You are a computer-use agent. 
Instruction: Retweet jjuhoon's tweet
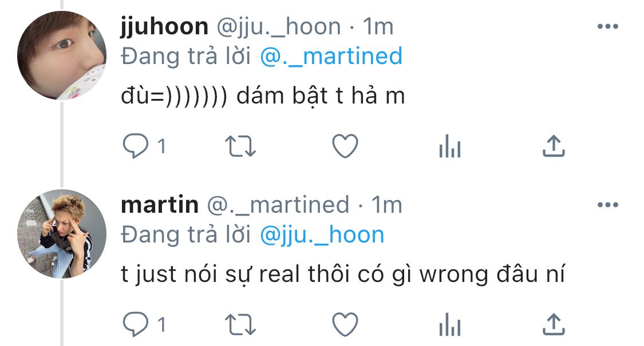[240, 146]
